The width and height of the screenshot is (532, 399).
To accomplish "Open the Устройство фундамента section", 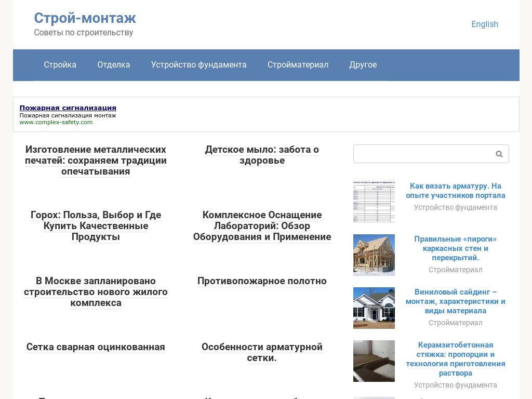I will pyautogui.click(x=199, y=65).
